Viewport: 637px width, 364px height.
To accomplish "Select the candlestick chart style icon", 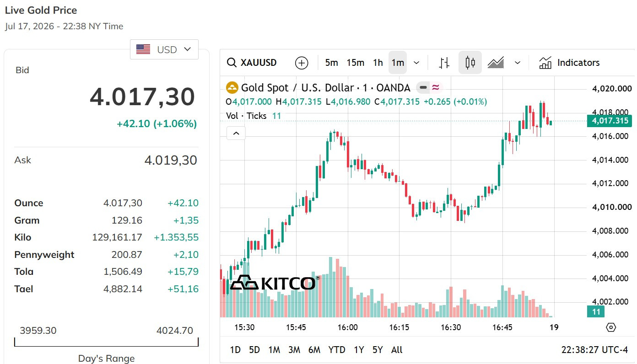I will pyautogui.click(x=470, y=63).
